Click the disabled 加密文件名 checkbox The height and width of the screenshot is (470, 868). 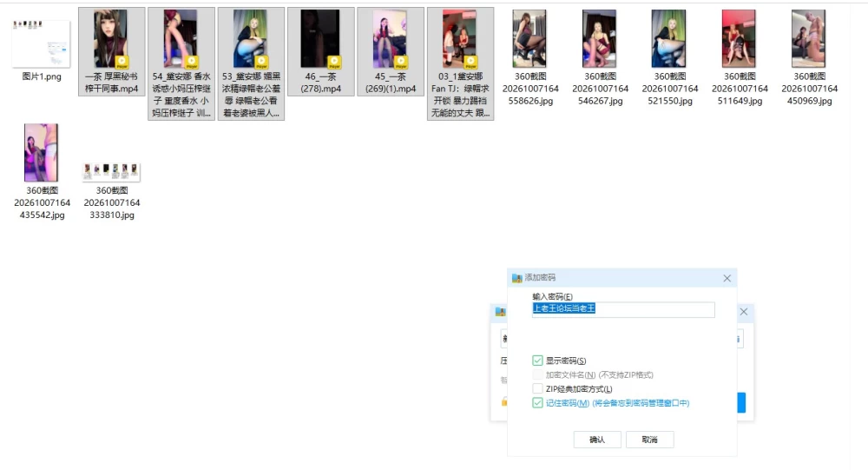pyautogui.click(x=537, y=374)
